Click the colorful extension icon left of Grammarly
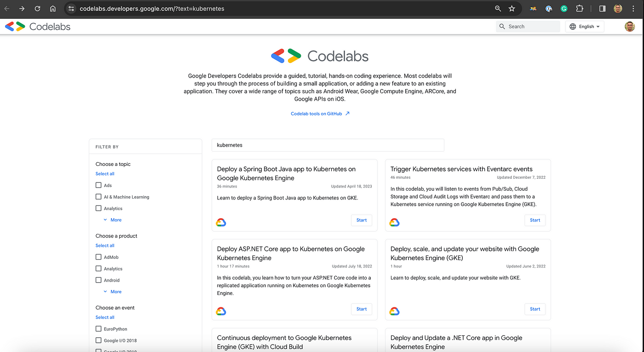644x352 pixels. click(x=533, y=9)
